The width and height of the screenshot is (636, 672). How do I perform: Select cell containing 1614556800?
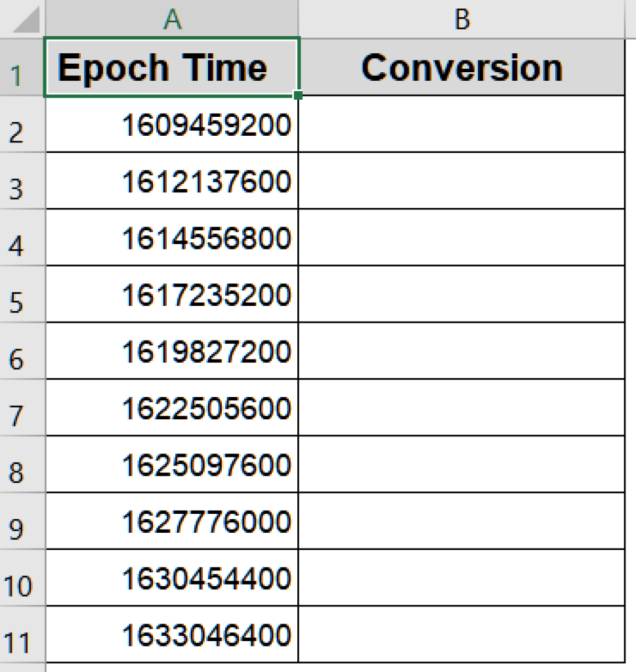[172, 238]
